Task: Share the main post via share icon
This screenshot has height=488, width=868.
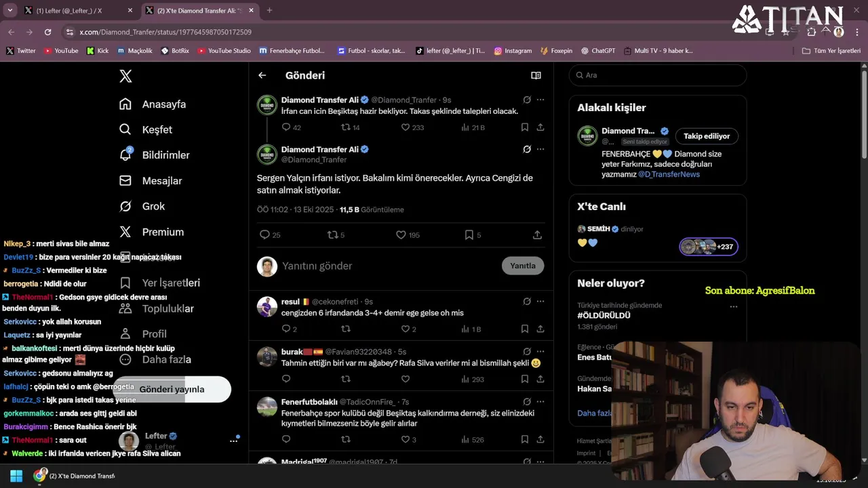Action: (537, 235)
